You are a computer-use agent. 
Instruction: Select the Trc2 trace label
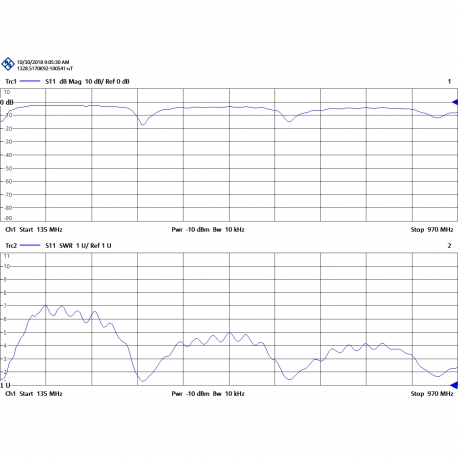11,245
